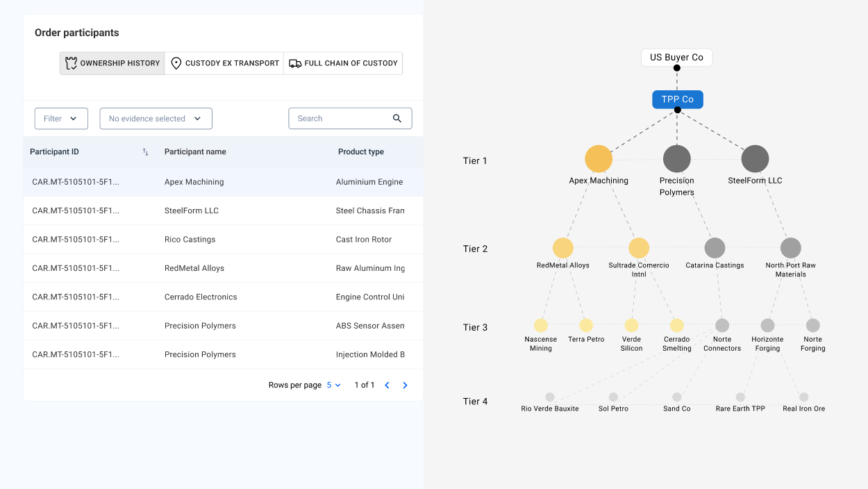Click the Nascense Mining node
This screenshot has width=868, height=489.
click(x=541, y=325)
